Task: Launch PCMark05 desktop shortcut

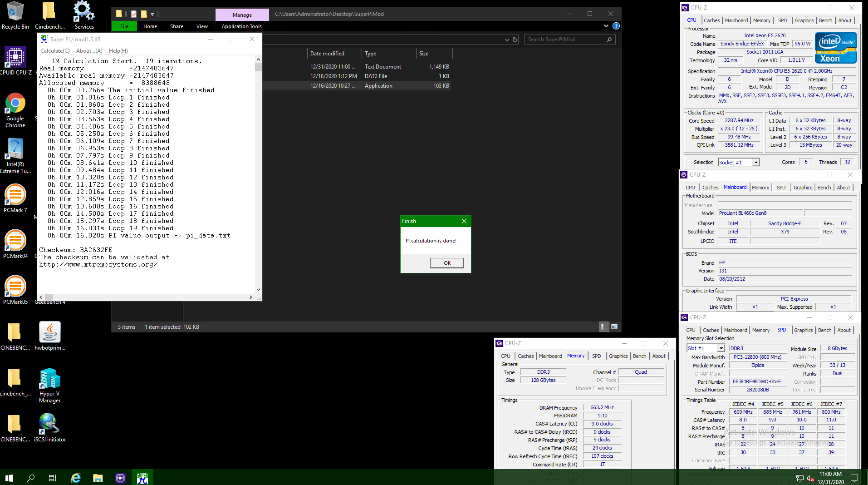Action: [15, 290]
